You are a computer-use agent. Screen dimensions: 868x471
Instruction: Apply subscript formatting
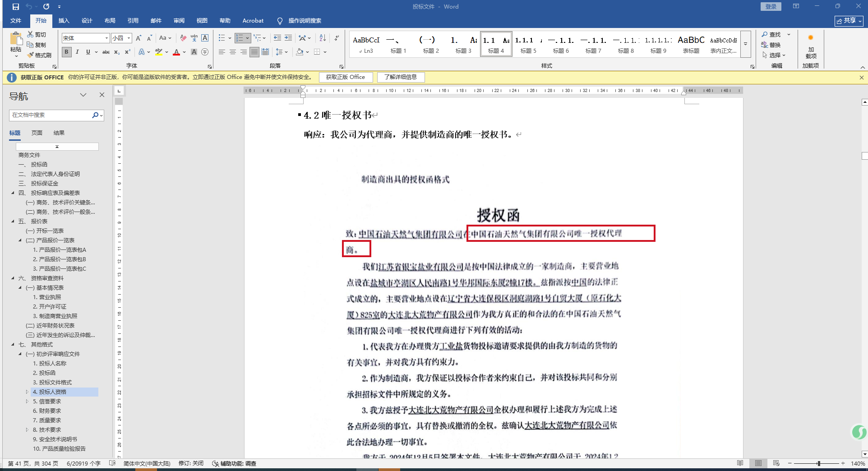(117, 52)
